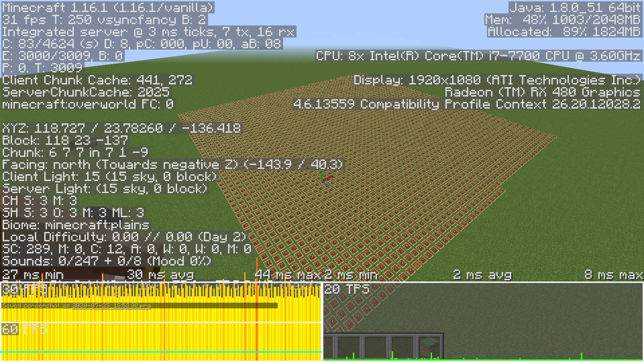Click the Biome minecraft:plains text
The height and width of the screenshot is (362, 644).
point(76,225)
